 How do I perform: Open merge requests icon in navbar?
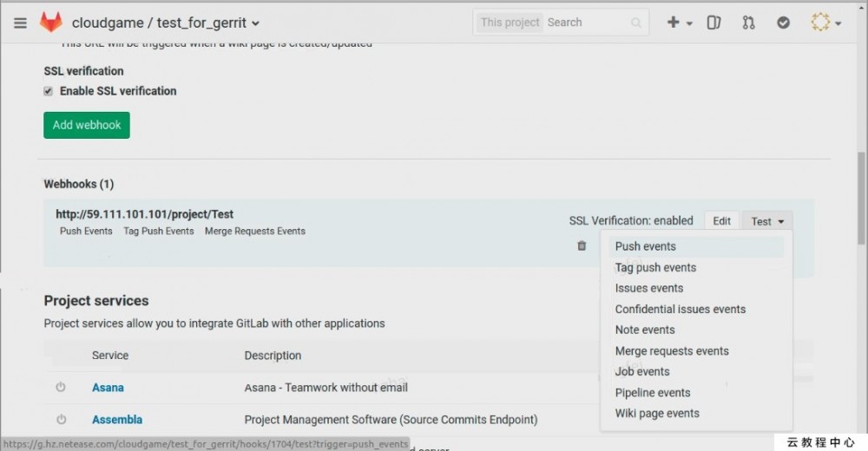748,23
